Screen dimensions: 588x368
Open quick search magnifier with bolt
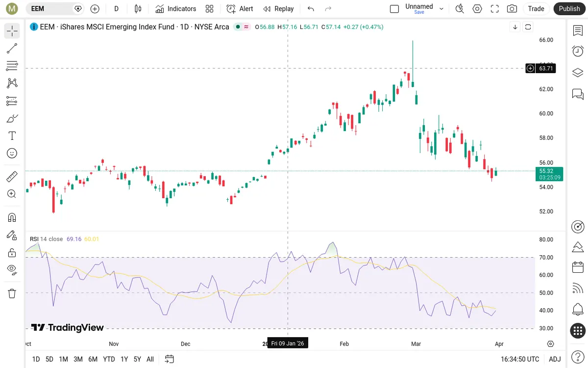pyautogui.click(x=459, y=8)
